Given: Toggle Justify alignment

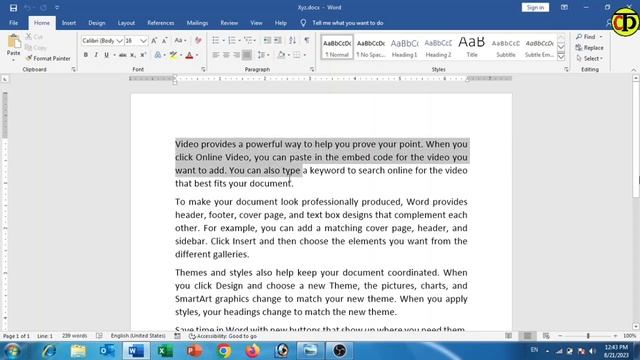Looking at the screenshot, I should pos(247,55).
